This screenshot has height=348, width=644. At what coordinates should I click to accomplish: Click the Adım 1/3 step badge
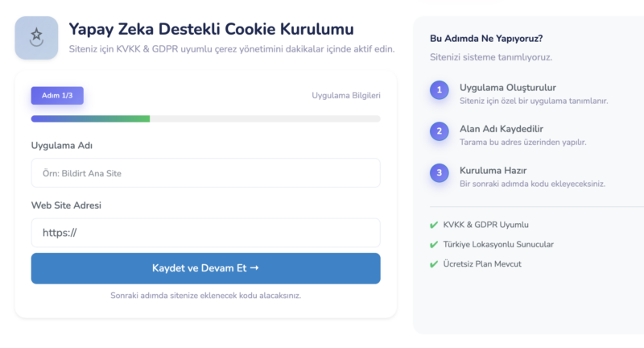coord(57,96)
